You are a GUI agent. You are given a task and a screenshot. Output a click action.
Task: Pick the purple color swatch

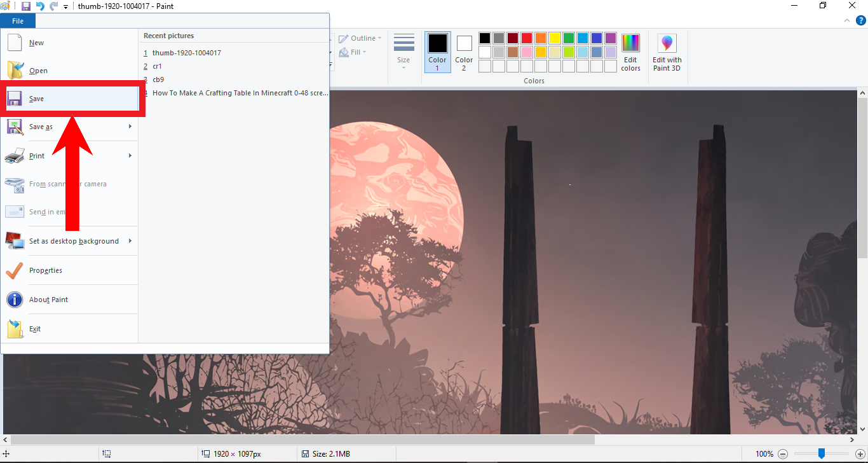click(x=611, y=38)
